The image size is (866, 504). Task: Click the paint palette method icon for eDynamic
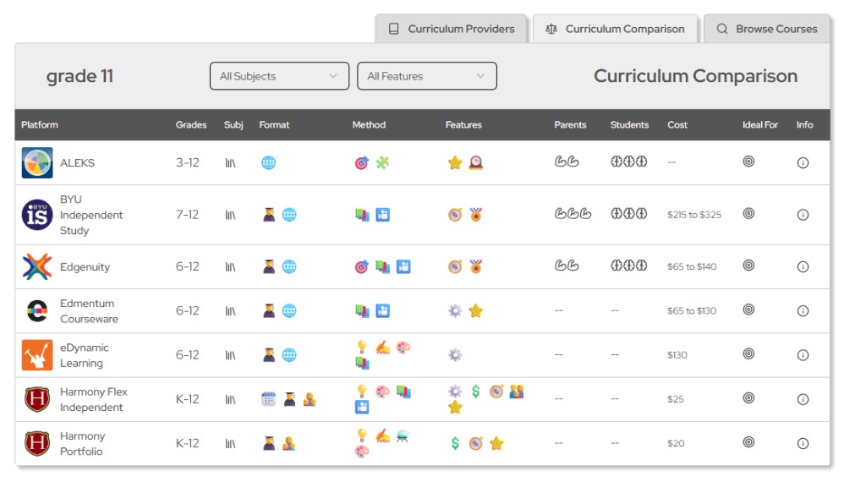coord(403,348)
